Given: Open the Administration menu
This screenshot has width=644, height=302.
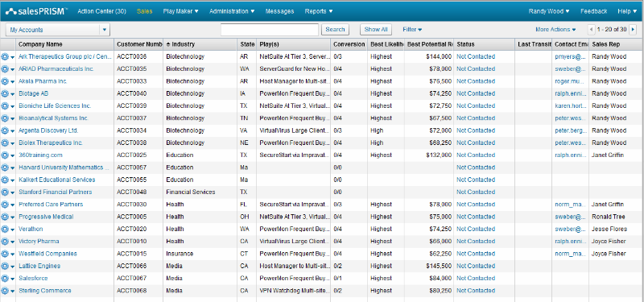Looking at the screenshot, I should tap(232, 11).
